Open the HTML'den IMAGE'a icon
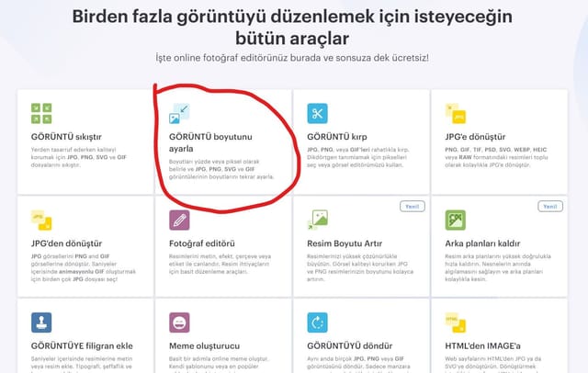The height and width of the screenshot is (373, 588). pos(456,322)
